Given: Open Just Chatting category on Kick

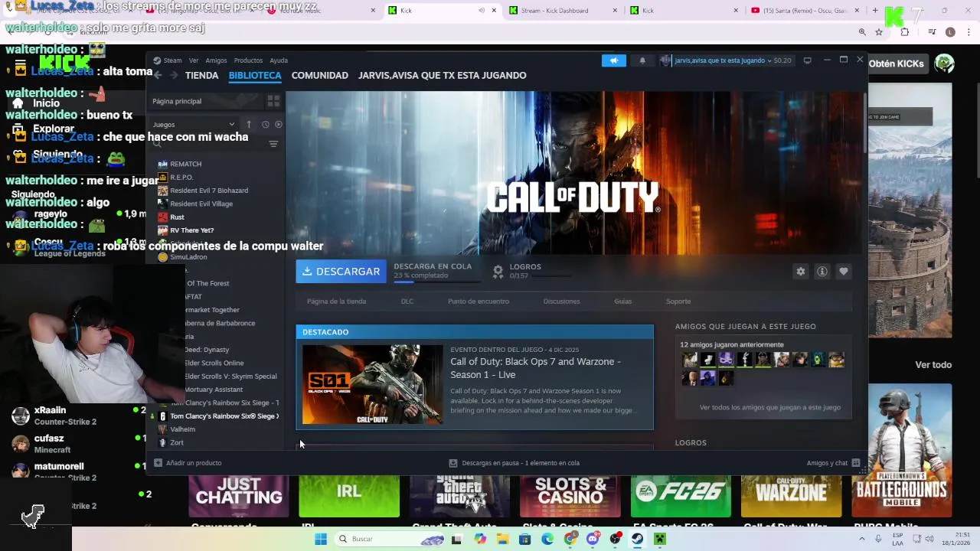Looking at the screenshot, I should click(239, 496).
